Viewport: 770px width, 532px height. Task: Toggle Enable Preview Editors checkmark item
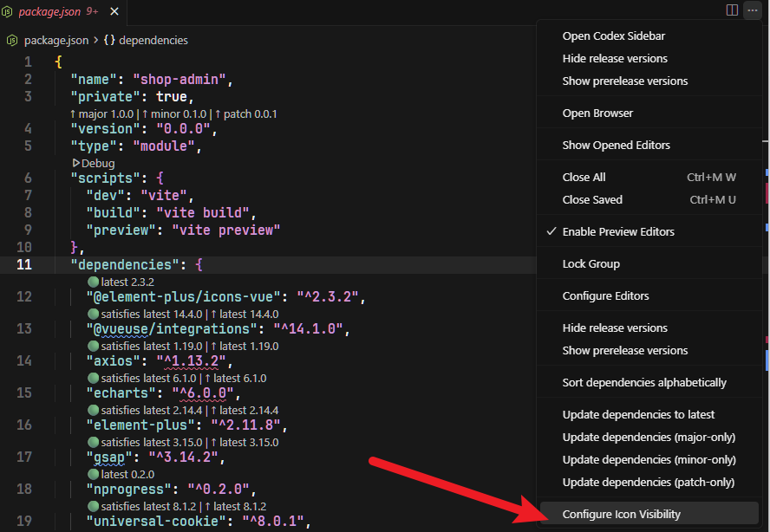point(649,231)
